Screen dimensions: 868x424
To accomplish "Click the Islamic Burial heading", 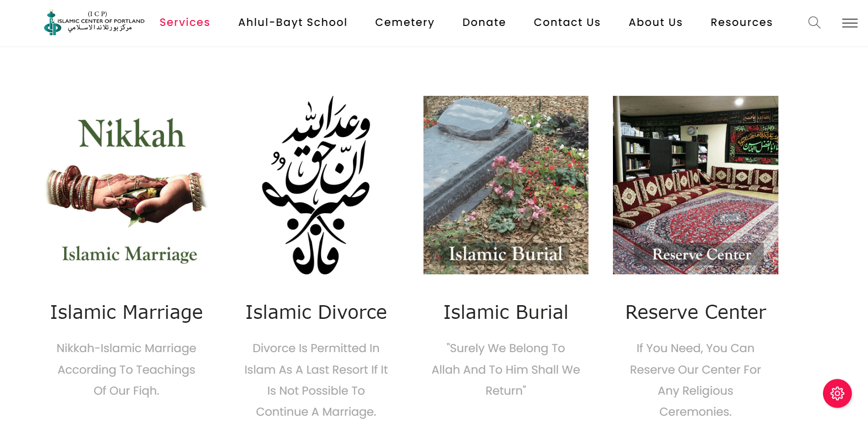I will pos(506,312).
